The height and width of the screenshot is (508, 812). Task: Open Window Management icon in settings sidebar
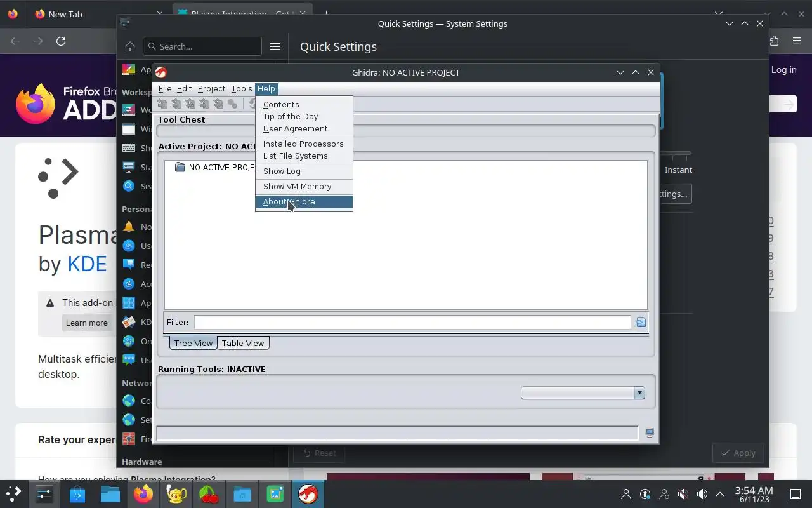click(129, 129)
